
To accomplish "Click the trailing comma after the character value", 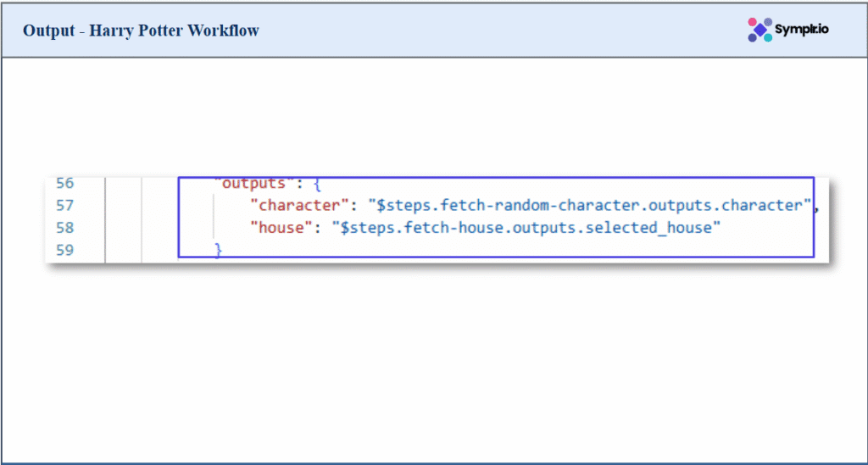I will point(816,208).
